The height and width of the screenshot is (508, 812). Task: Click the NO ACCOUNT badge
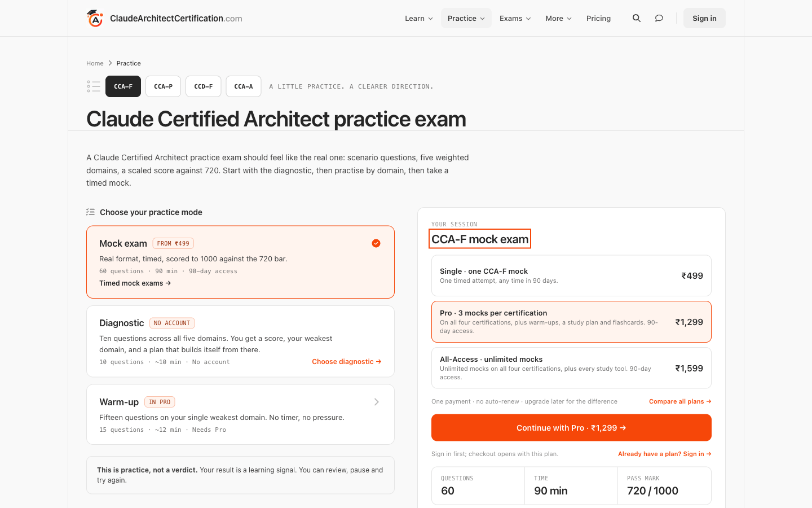pyautogui.click(x=172, y=323)
